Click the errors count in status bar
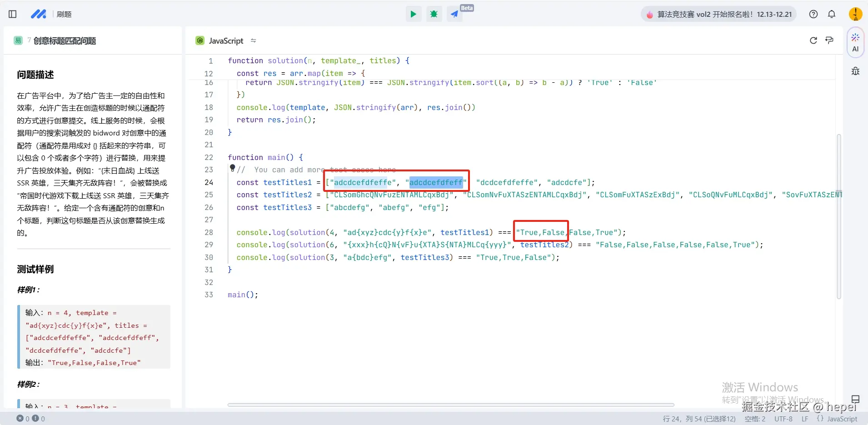 coord(24,419)
